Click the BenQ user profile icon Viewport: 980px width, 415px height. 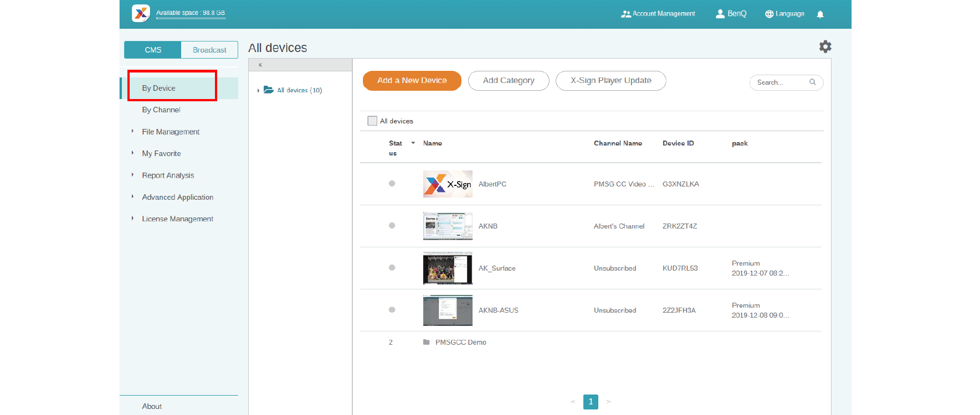pyautogui.click(x=720, y=14)
